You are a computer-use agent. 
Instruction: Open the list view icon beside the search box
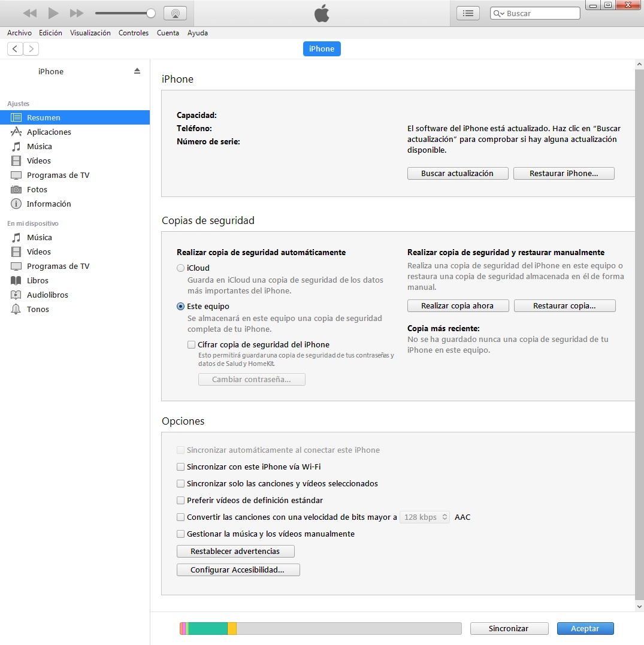tap(468, 13)
